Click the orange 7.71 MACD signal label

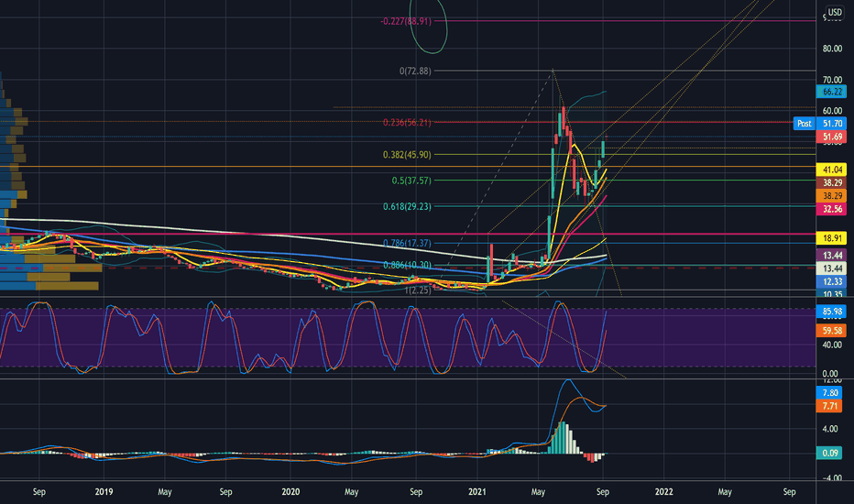[830, 406]
